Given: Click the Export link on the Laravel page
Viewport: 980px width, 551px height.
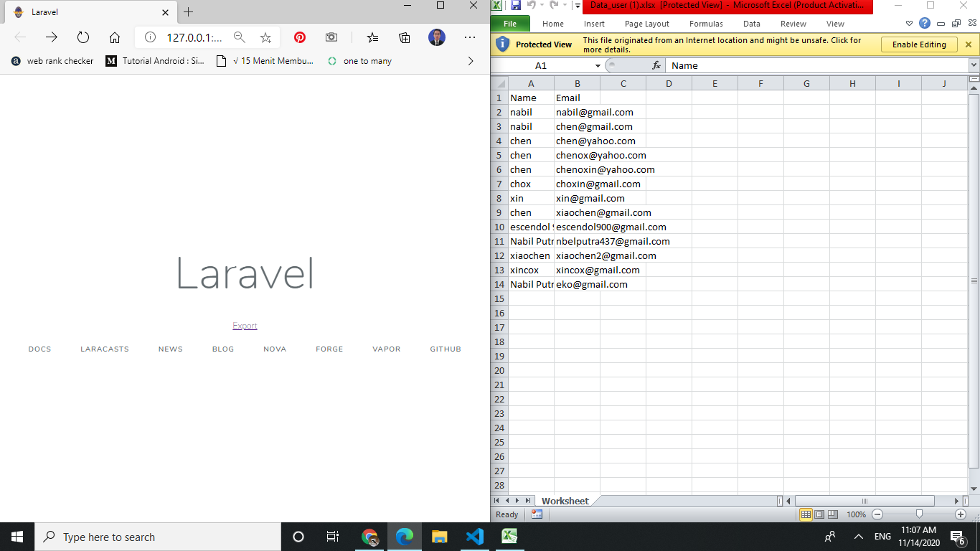Looking at the screenshot, I should [245, 325].
